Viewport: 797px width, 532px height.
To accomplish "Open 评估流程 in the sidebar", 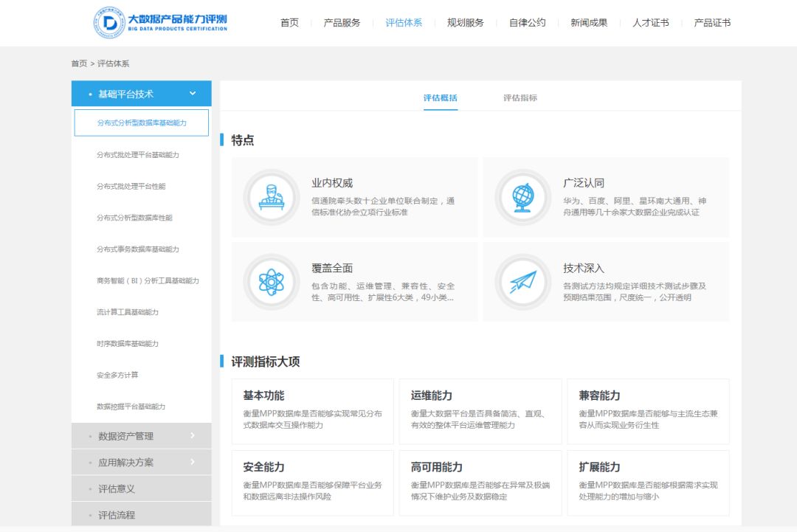I will click(x=141, y=514).
